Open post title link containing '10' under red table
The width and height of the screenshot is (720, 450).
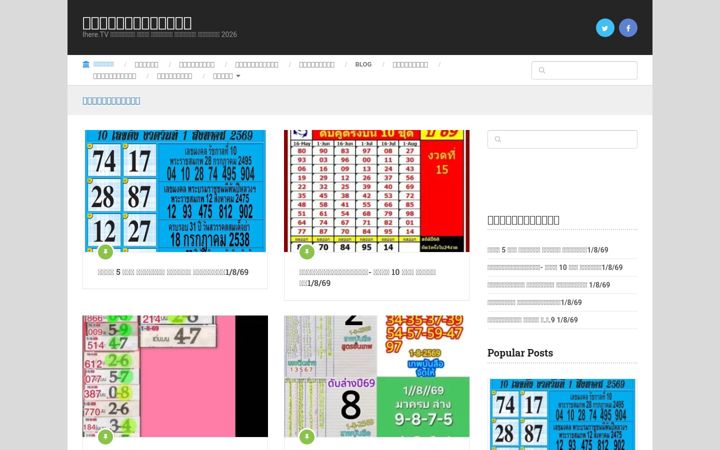click(367, 277)
